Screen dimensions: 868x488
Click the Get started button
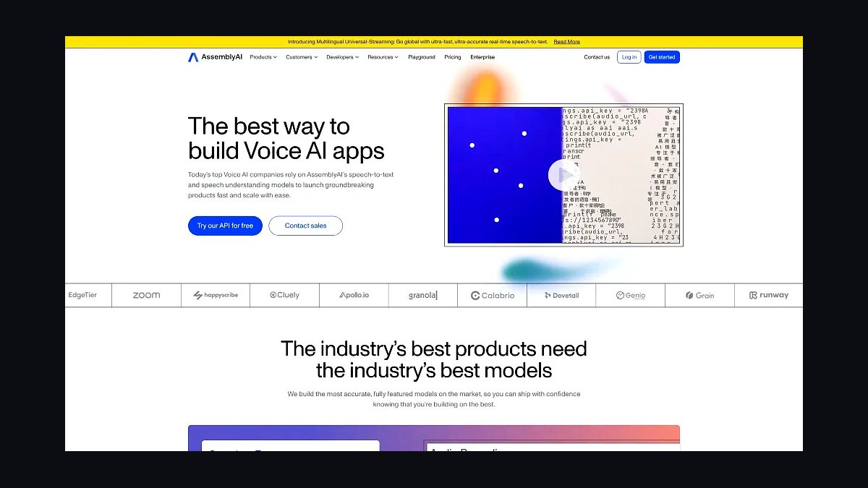662,57
